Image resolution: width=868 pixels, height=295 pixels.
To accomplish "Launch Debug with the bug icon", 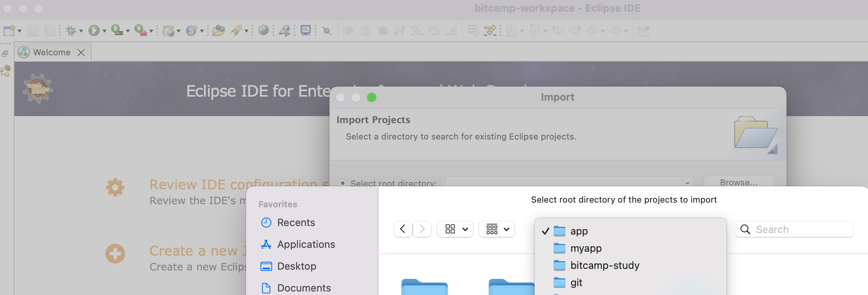I will pos(71,30).
